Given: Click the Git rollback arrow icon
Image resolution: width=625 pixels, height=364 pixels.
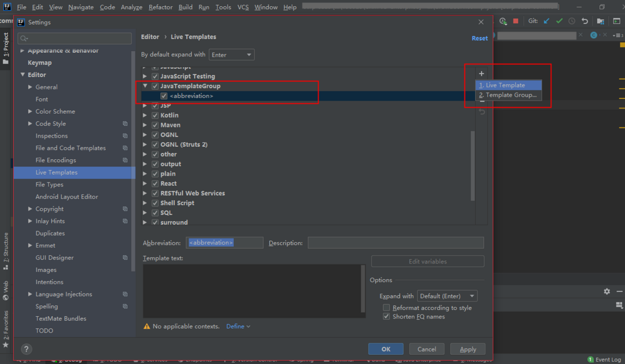Looking at the screenshot, I should [x=585, y=21].
